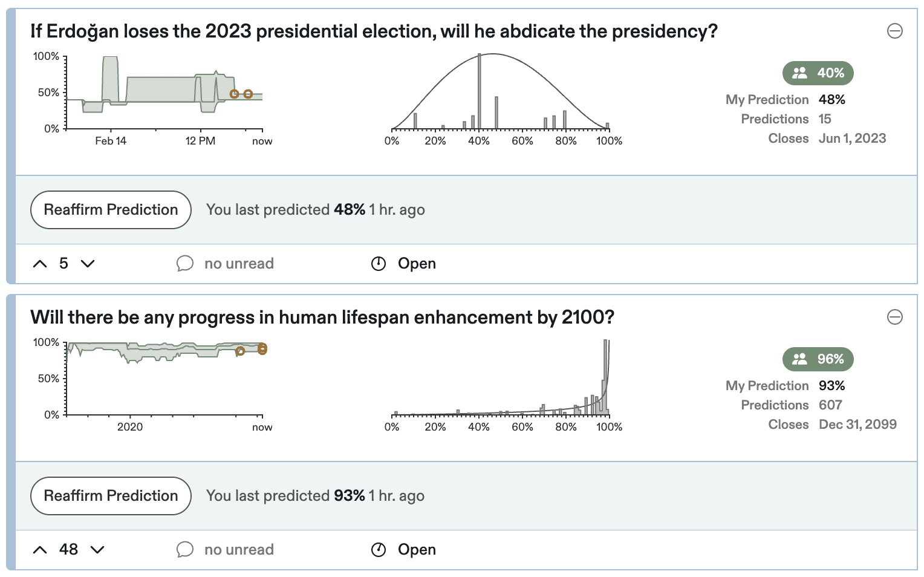Select the orange prediction marker on lifespan timeline
924x577 pixels.
click(261, 348)
